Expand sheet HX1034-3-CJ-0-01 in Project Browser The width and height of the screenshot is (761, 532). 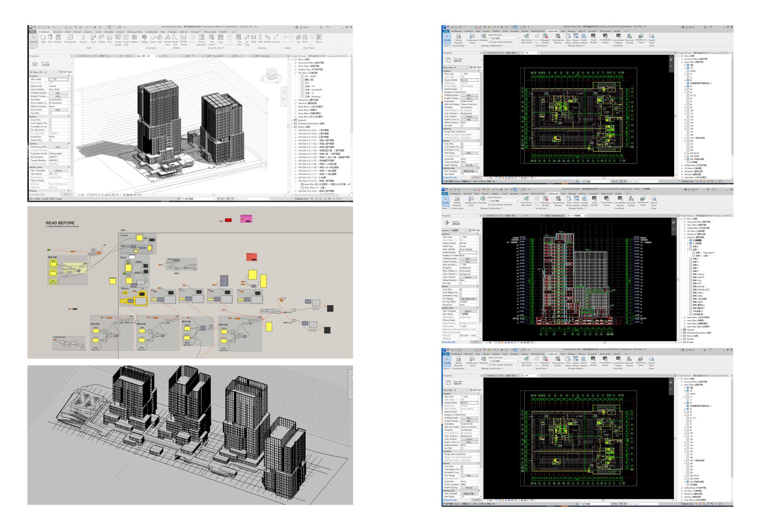(295, 130)
